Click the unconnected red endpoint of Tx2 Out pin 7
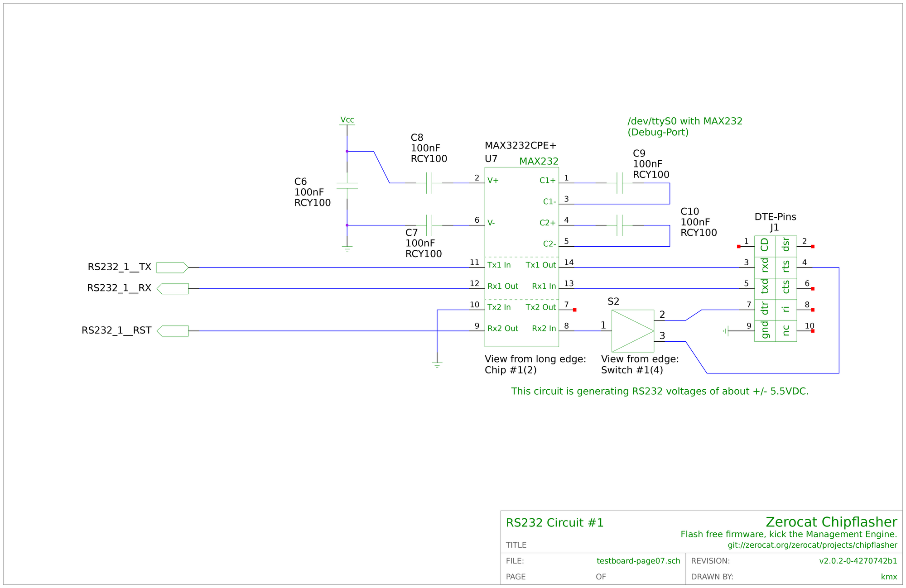Image resolution: width=906 pixels, height=588 pixels. point(574,310)
